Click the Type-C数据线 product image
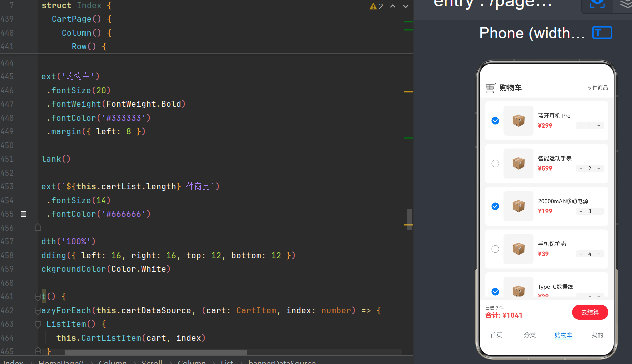632x364 pixels. coord(518,287)
